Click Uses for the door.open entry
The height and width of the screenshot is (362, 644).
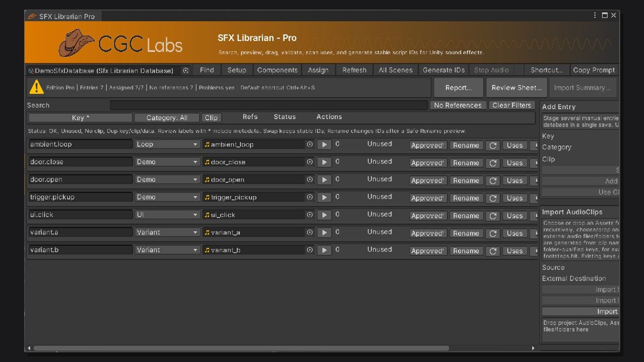[x=514, y=181]
